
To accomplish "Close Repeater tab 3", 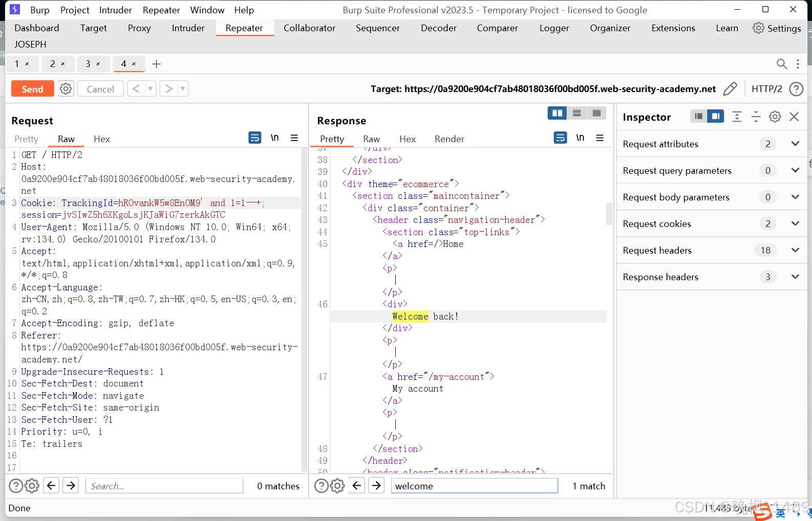I will point(98,64).
